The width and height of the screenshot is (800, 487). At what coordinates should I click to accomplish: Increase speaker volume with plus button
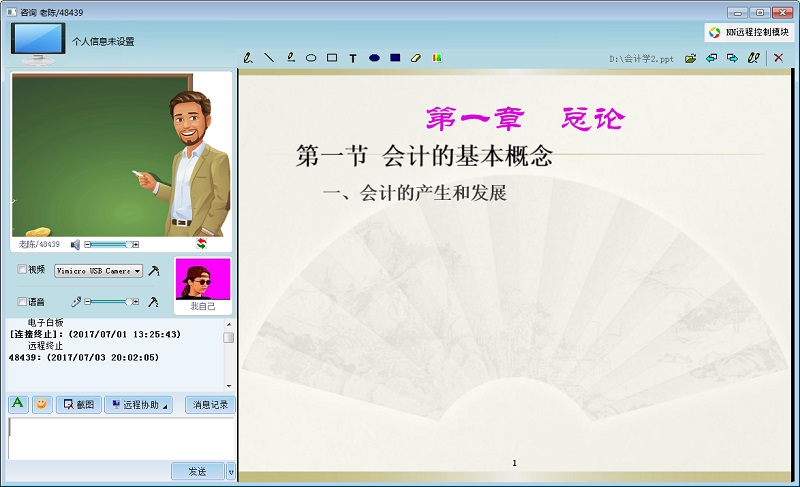click(135, 245)
